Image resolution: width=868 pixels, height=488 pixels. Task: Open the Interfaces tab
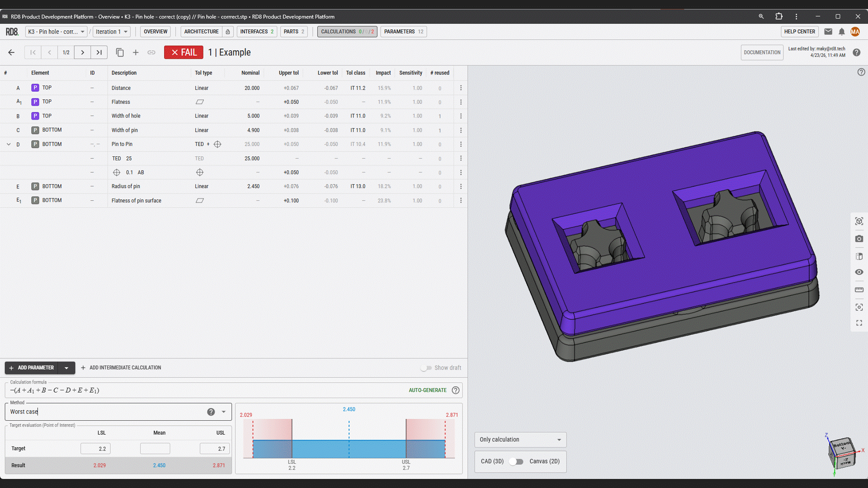click(257, 32)
